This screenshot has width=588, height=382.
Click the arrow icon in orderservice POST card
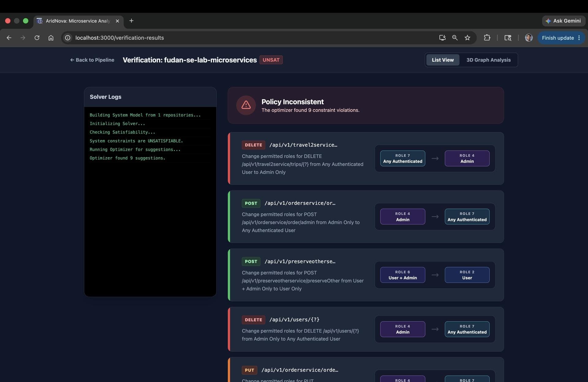tap(435, 217)
